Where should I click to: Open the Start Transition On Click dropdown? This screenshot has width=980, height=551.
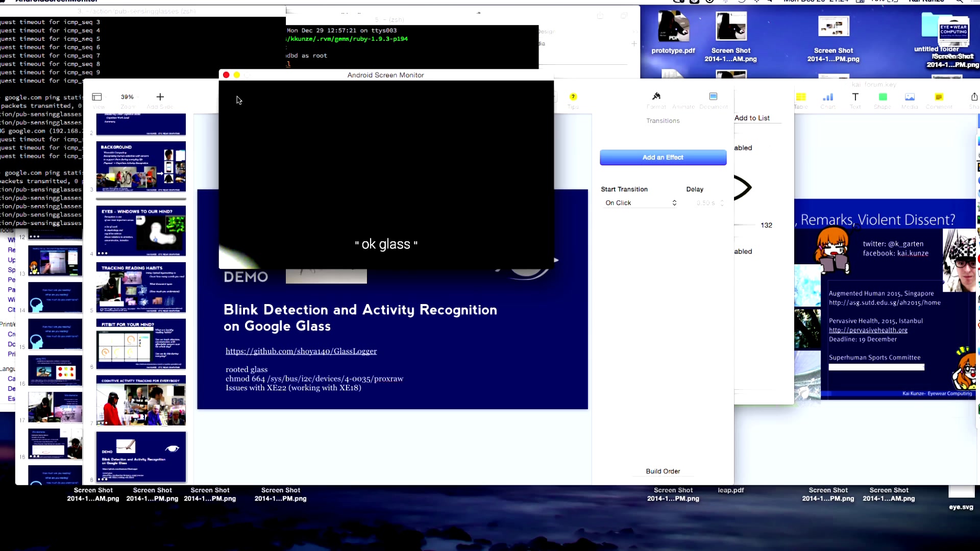(641, 203)
